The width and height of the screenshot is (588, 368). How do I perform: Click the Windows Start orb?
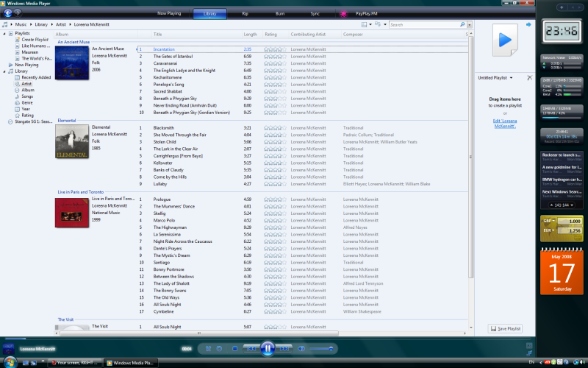[x=10, y=362]
